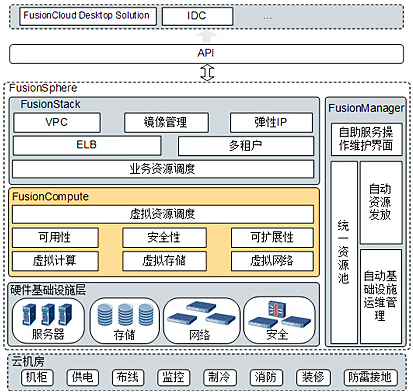Click the 可扩展性 box
This screenshot has width=413, height=392.
coord(272,238)
